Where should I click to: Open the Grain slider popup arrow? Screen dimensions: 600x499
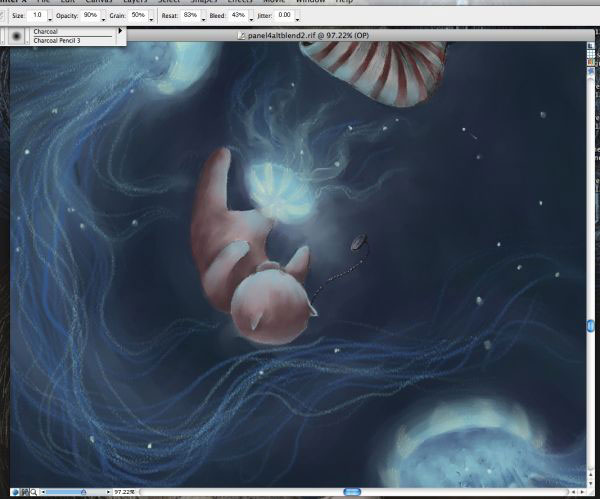click(x=151, y=18)
